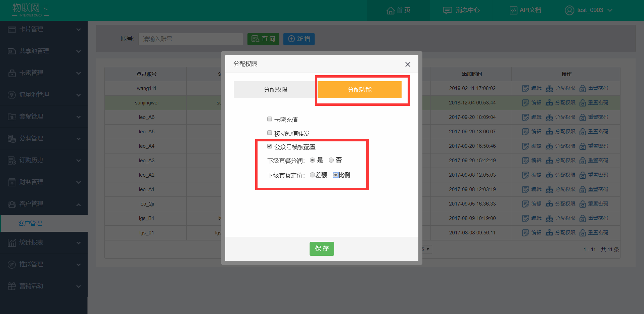The width and height of the screenshot is (644, 314).
Task: Click the 订购历史 sidebar icon
Action: pyautogui.click(x=12, y=161)
